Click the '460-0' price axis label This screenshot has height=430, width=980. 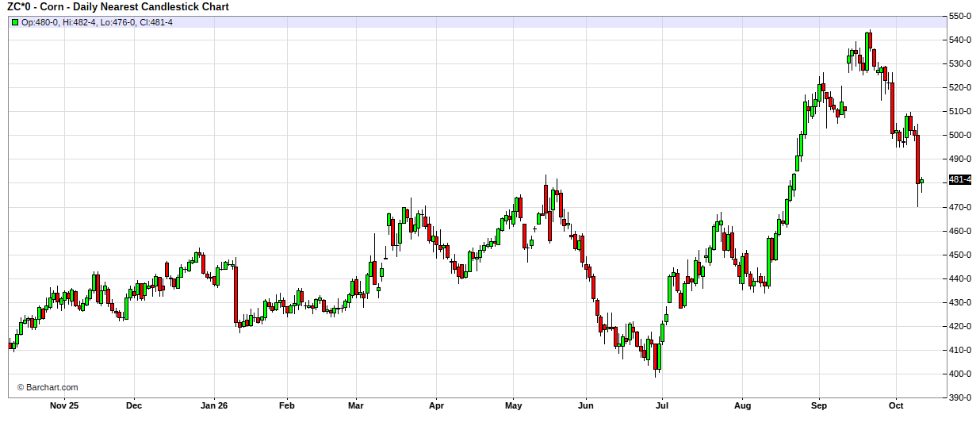click(961, 231)
